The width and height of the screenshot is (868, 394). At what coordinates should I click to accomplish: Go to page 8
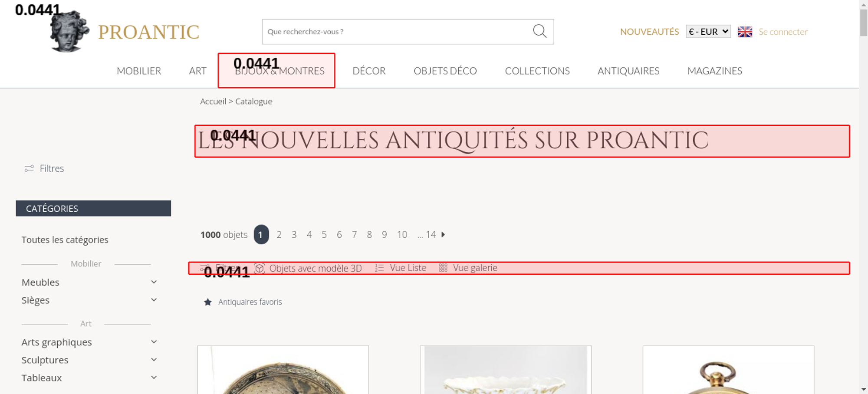369,234
